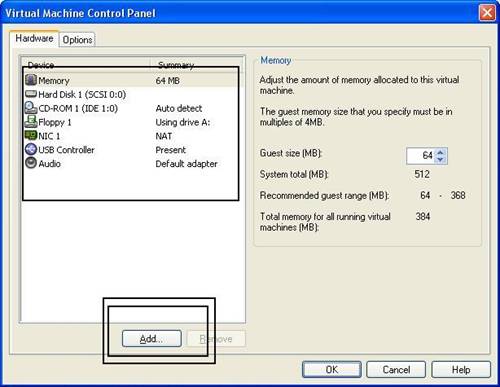Screen dimensions: 500x387
Task: Select the Audio speaker icon
Action: pyautogui.click(x=31, y=163)
